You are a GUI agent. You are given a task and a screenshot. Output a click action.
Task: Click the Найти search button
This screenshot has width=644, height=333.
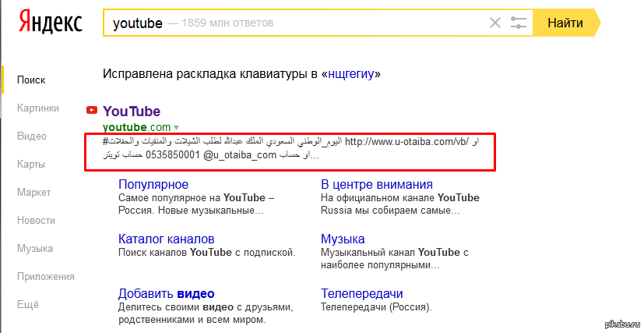click(x=565, y=23)
